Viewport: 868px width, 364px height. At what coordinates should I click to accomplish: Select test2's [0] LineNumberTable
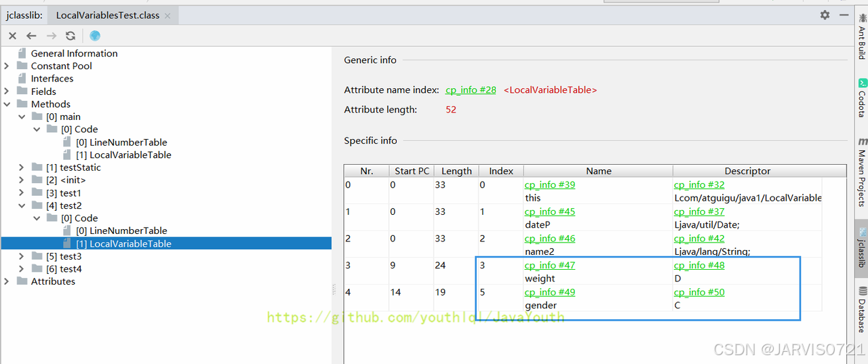tap(121, 231)
